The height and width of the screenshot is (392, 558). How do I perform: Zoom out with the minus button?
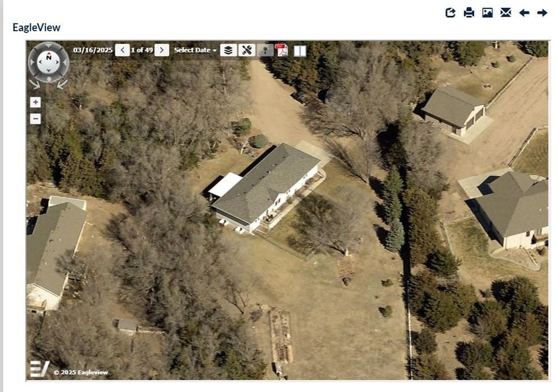[35, 118]
